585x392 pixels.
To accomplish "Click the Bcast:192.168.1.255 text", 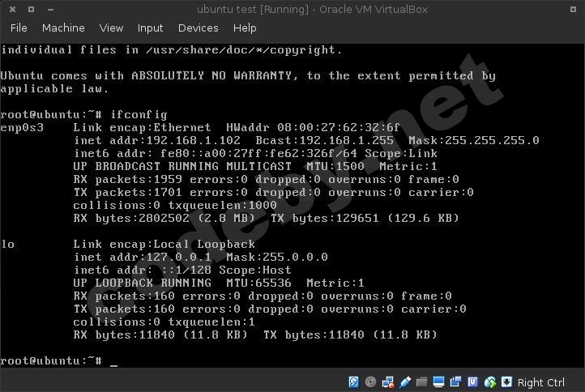I will coord(325,141).
